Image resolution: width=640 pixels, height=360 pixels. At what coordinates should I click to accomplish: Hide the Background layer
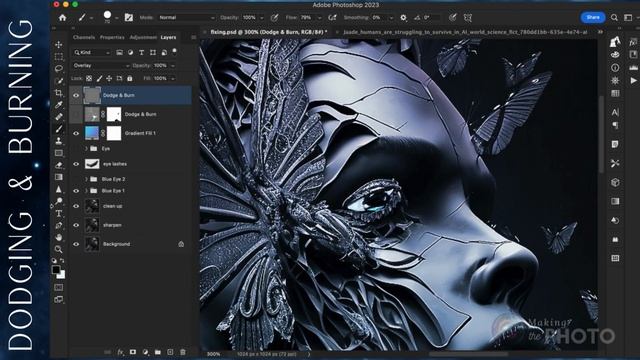tap(76, 244)
